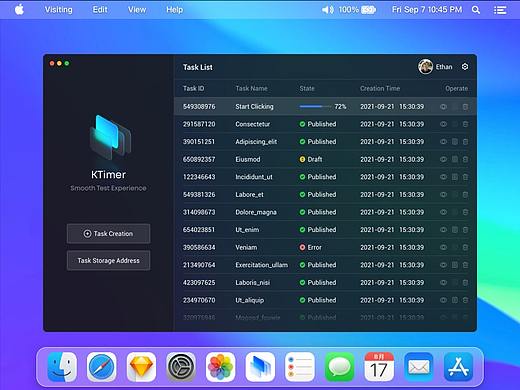View the Veniam error task
The width and height of the screenshot is (520, 390).
coord(443,247)
